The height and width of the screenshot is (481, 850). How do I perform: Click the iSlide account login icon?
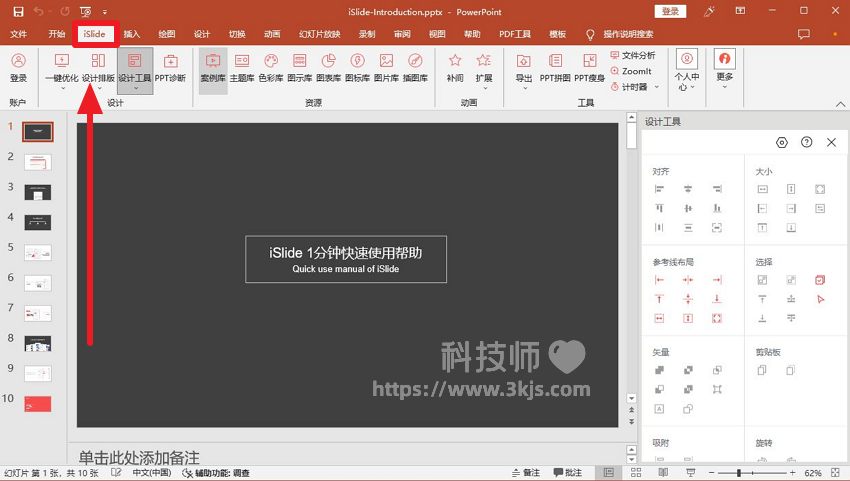18,68
